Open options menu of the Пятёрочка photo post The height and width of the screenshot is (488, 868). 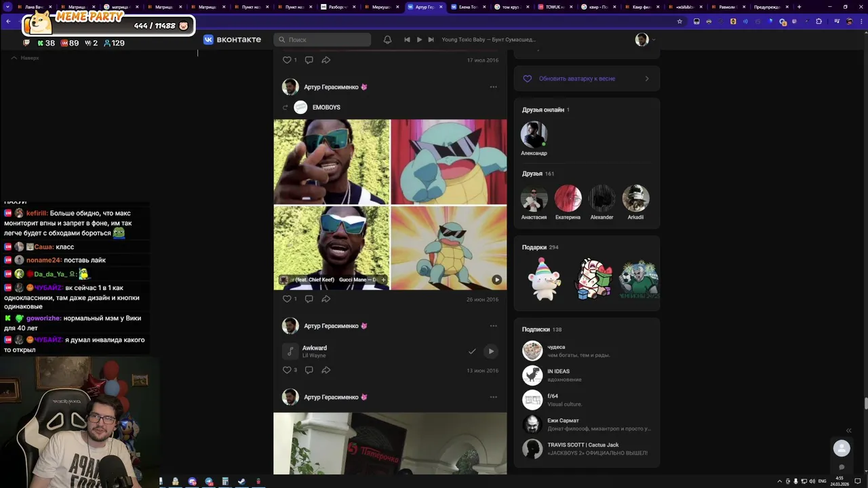(493, 397)
